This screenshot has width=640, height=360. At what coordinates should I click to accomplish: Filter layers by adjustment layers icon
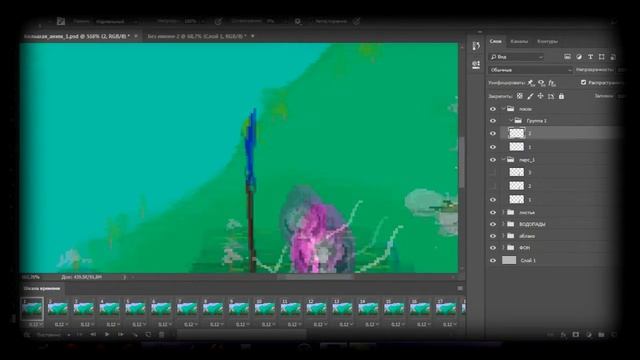coord(579,57)
